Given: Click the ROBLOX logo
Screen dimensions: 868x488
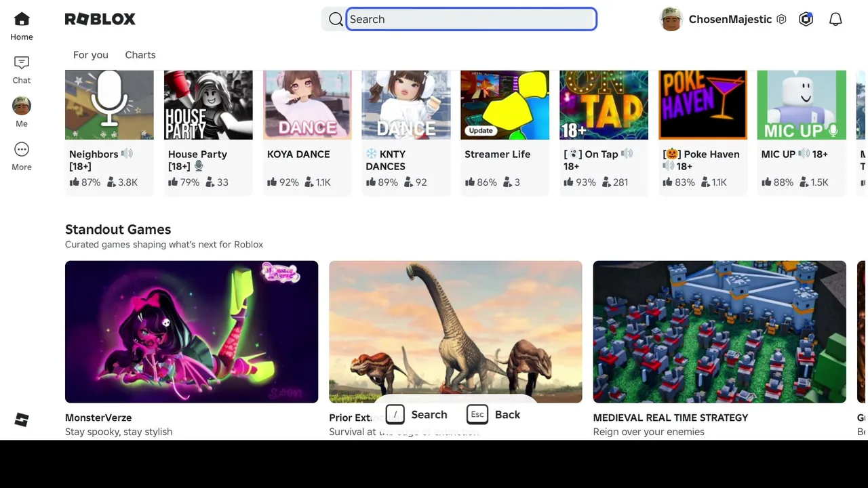Looking at the screenshot, I should tap(100, 19).
